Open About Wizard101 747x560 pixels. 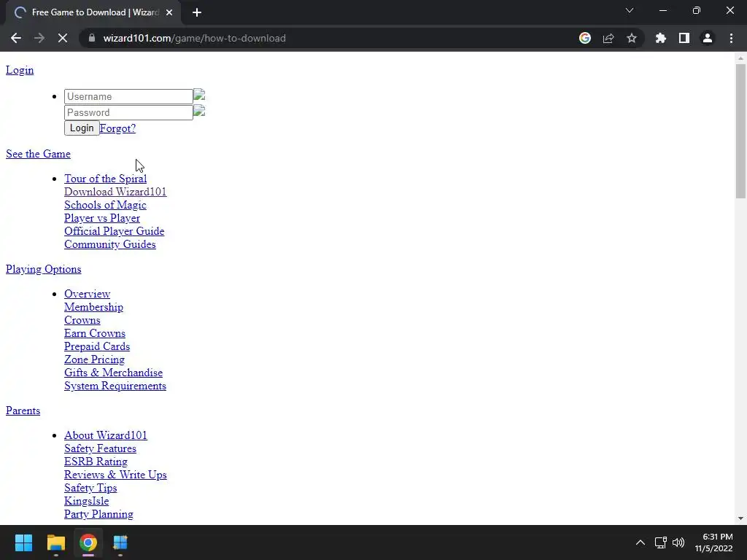[x=106, y=435]
